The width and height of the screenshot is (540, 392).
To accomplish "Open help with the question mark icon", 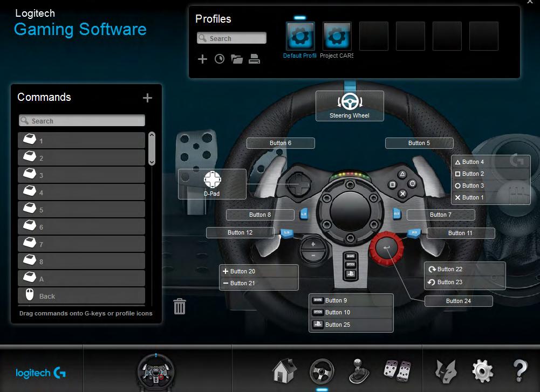I will [520, 371].
